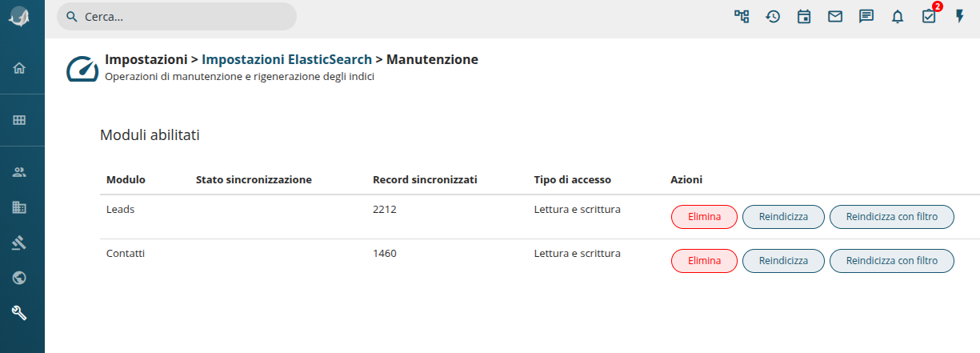Open the chat messages icon
This screenshot has height=353, width=980.
866,16
